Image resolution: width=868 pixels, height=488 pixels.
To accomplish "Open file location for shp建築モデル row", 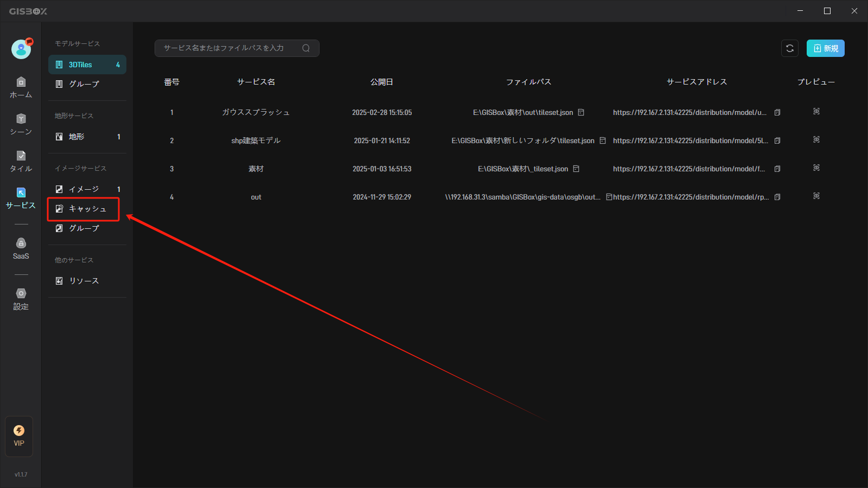I will (602, 140).
